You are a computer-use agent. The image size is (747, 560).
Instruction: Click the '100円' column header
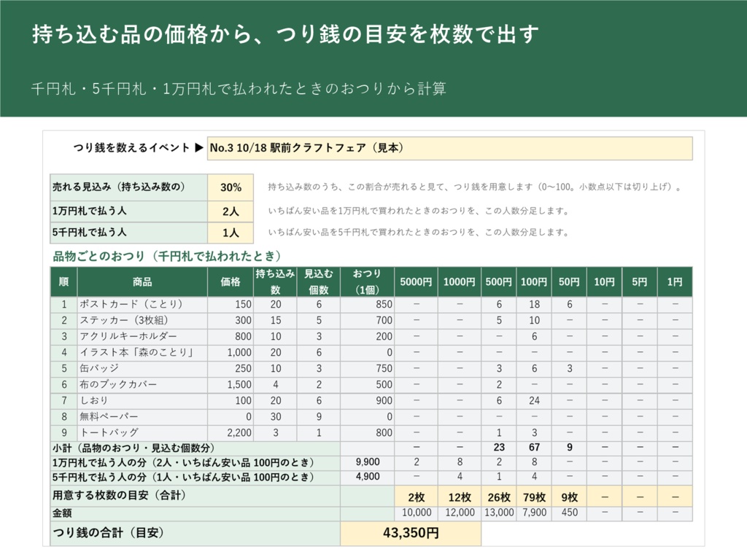point(534,282)
